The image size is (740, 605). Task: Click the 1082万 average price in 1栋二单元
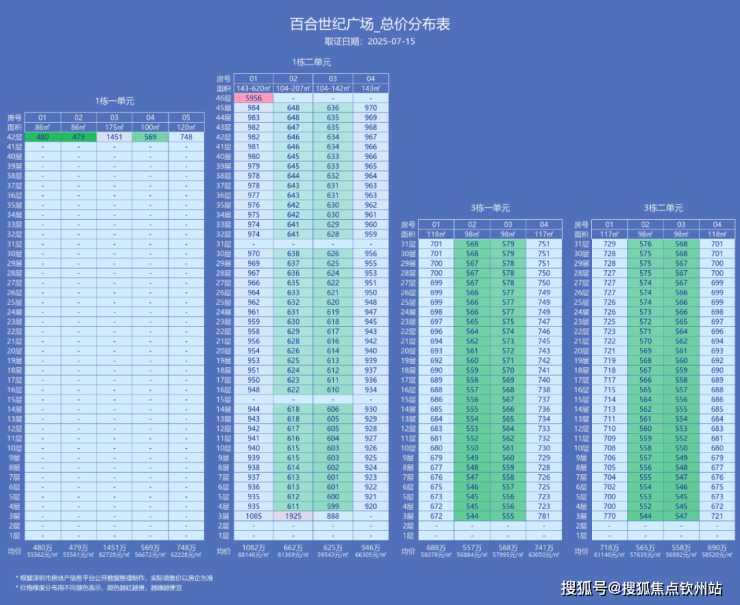click(253, 550)
